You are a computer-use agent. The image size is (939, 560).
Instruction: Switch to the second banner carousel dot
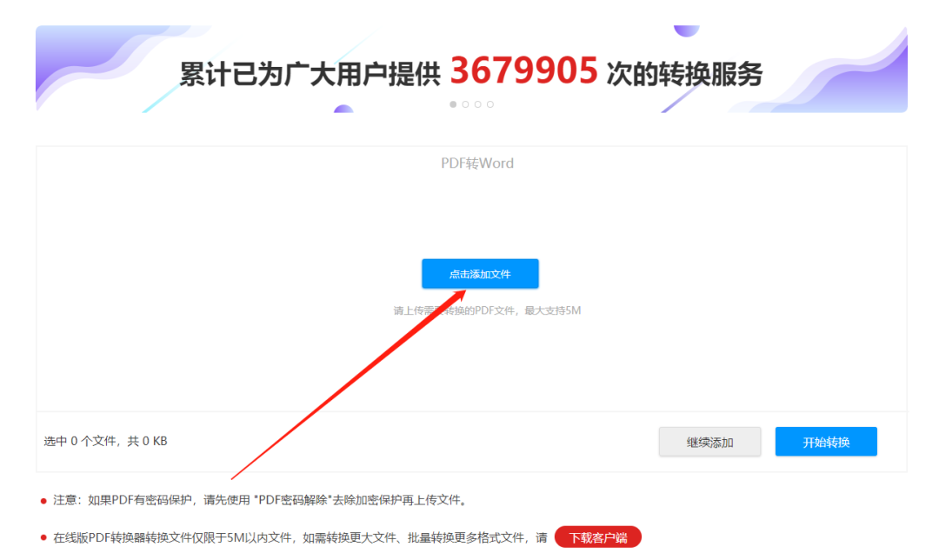click(x=465, y=104)
